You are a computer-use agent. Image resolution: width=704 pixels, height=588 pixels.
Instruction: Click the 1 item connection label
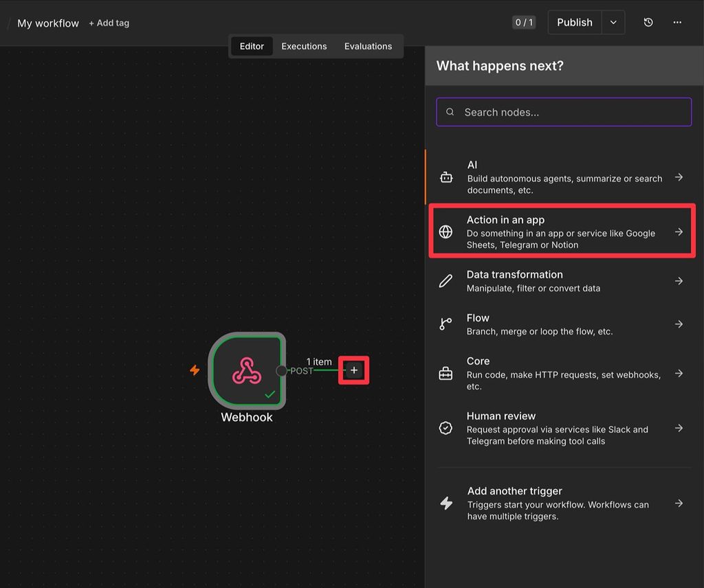(319, 361)
